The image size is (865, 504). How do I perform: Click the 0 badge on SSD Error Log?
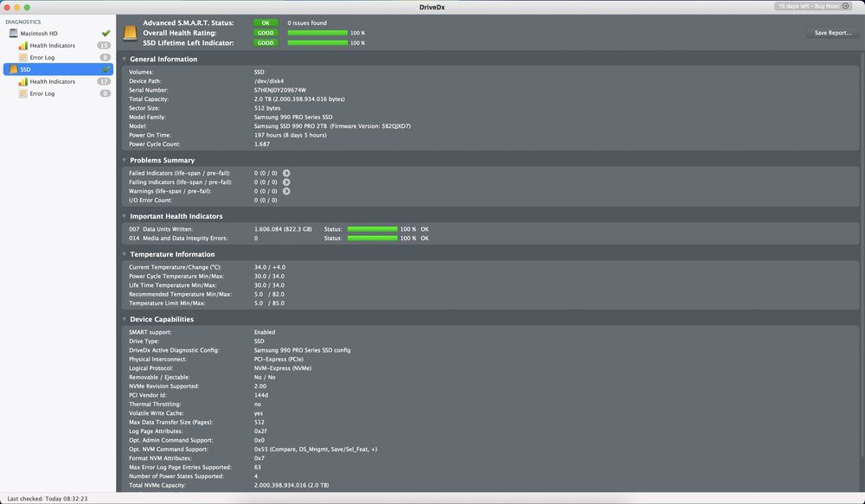[105, 93]
